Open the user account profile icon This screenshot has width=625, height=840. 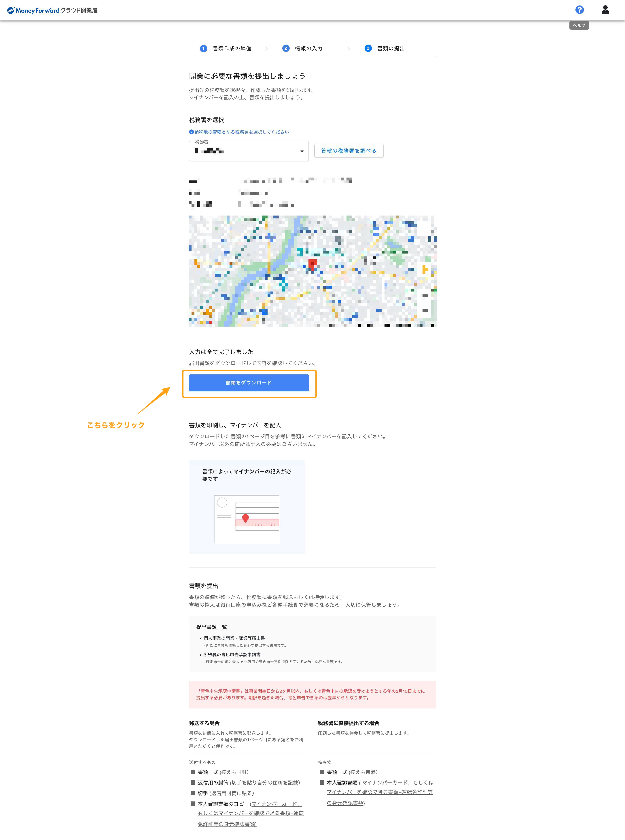(605, 10)
